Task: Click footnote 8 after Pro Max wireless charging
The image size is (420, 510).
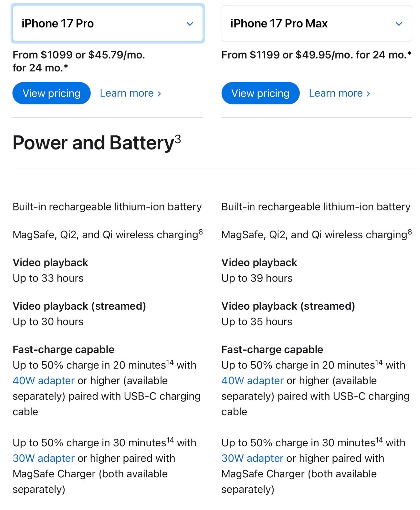Action: coord(410,232)
